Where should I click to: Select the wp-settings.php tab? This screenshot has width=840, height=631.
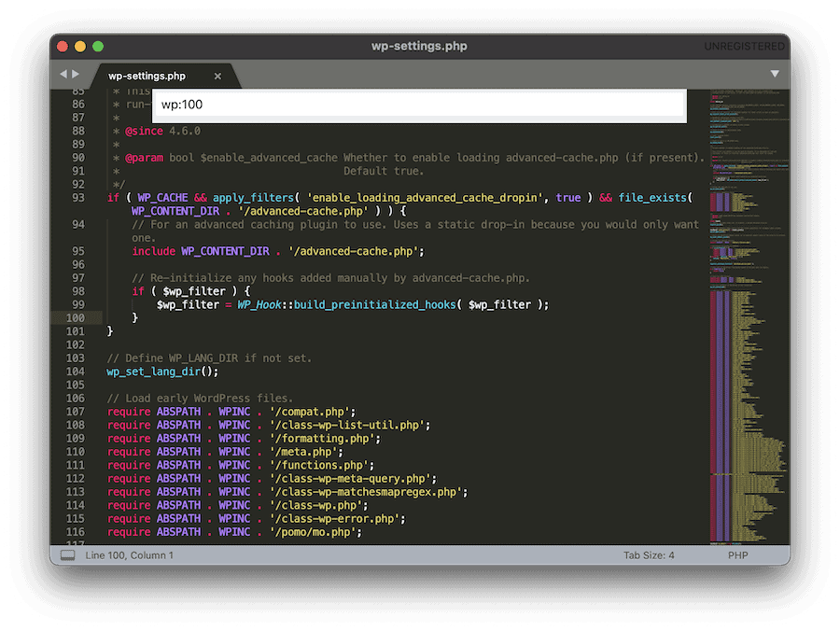146,77
